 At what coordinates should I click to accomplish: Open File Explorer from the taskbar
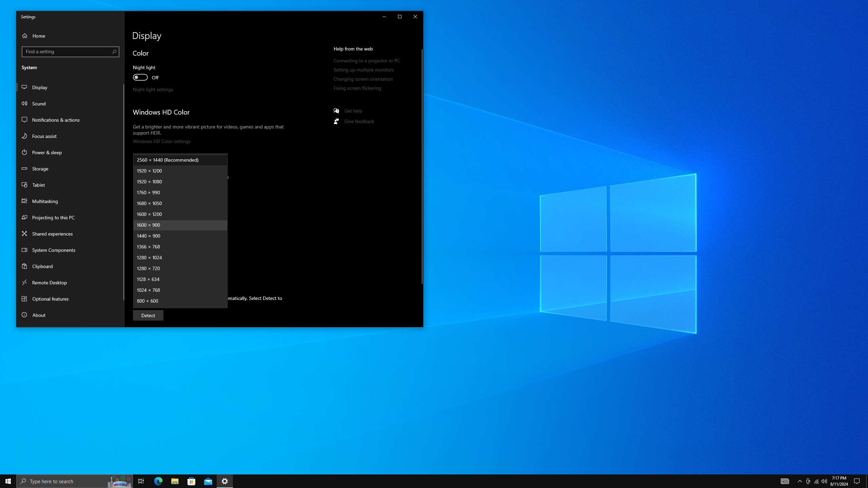click(175, 481)
